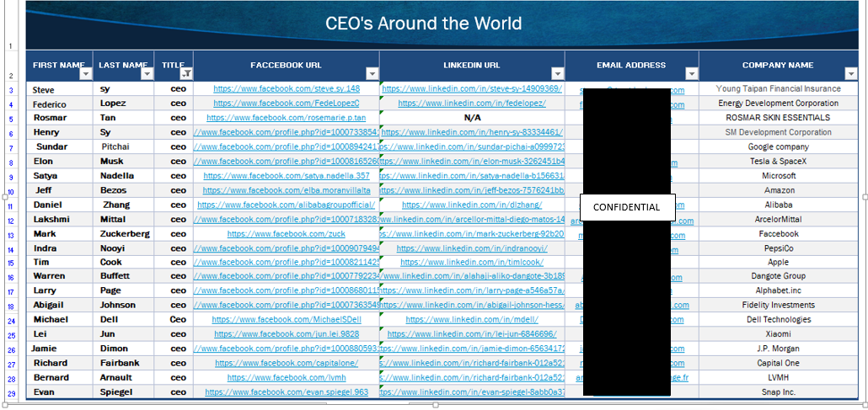
Task: Select the last name Buffett cell
Action: click(124, 275)
